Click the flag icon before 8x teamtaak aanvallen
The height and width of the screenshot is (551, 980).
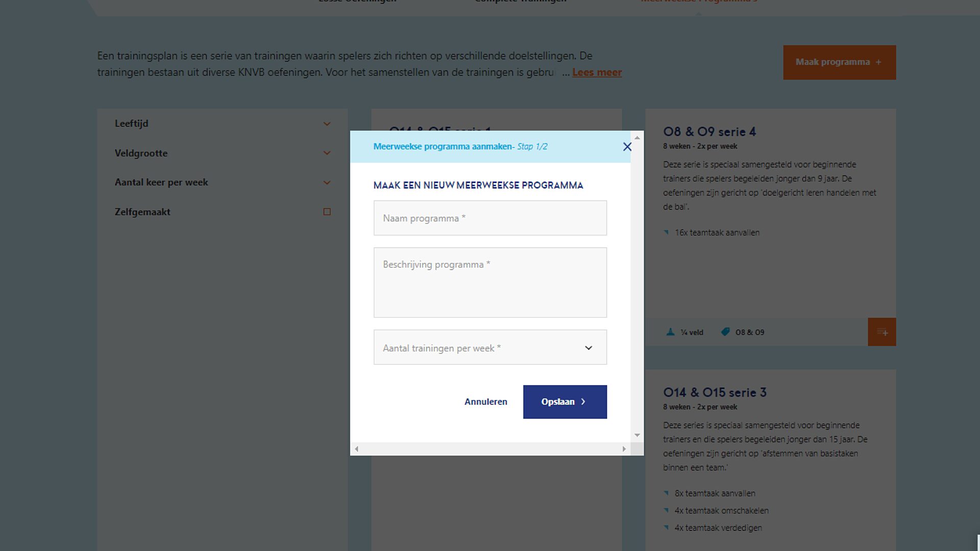pyautogui.click(x=666, y=493)
